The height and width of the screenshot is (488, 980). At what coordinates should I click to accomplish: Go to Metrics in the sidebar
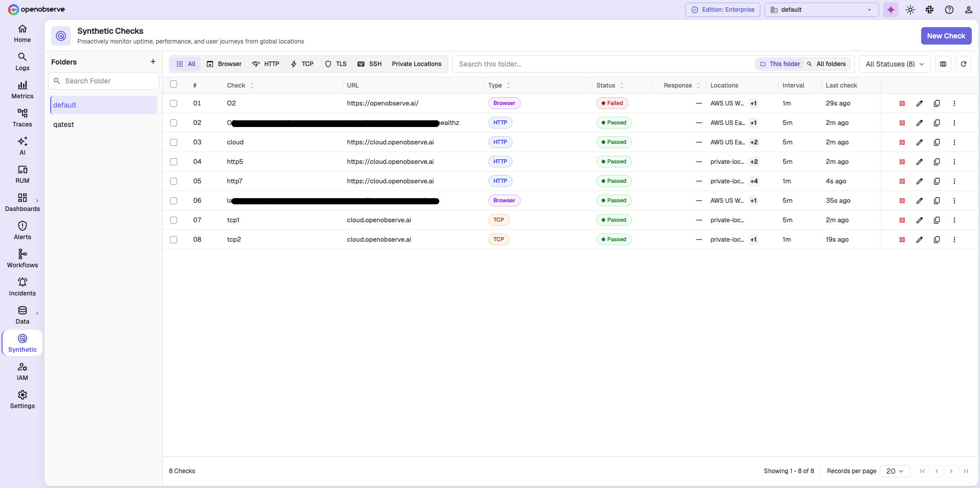pyautogui.click(x=22, y=90)
